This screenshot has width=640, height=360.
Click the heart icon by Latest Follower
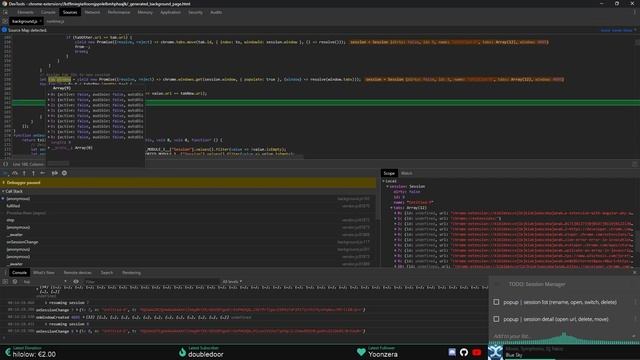(361, 352)
